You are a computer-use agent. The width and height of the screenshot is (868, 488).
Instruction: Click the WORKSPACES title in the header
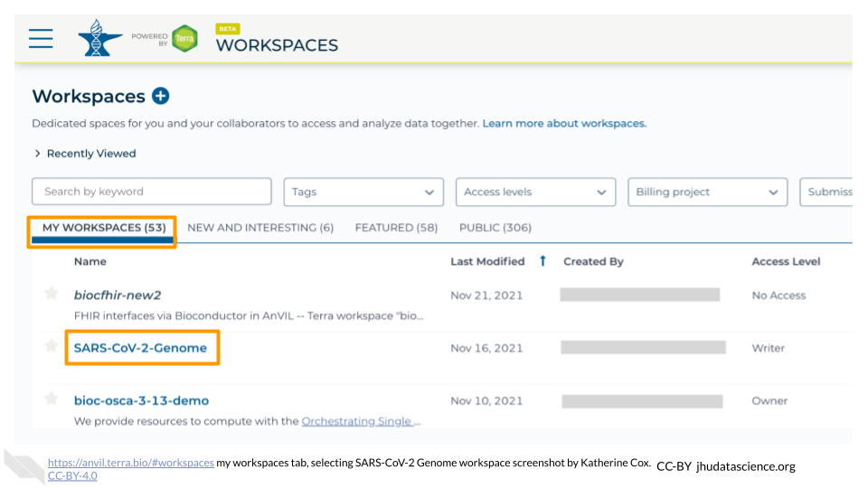277,45
